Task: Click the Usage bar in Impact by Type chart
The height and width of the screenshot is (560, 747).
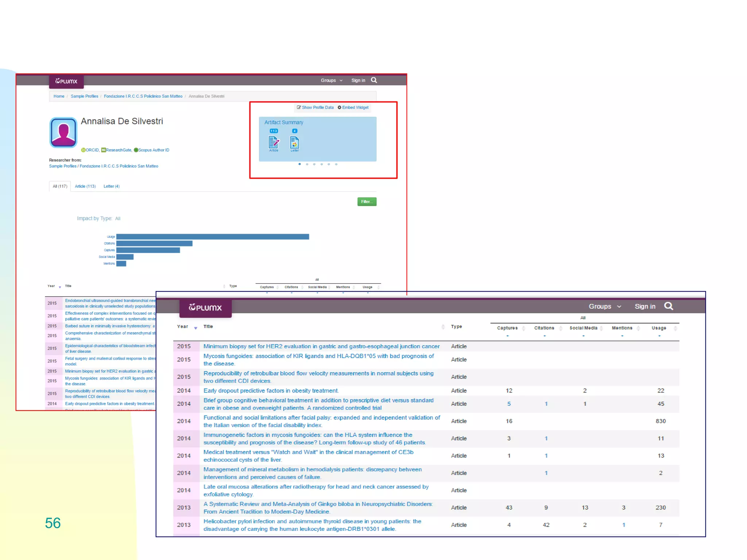Action: pos(212,237)
